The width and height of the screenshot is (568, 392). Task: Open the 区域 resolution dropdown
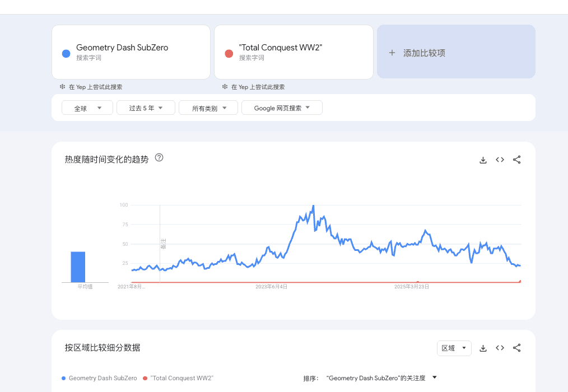[x=454, y=348]
